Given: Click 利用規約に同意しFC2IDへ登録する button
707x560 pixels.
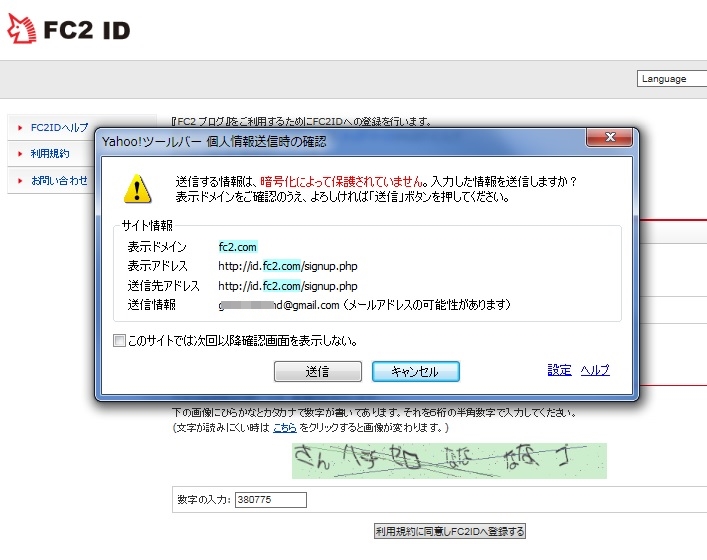Looking at the screenshot, I should (x=450, y=531).
